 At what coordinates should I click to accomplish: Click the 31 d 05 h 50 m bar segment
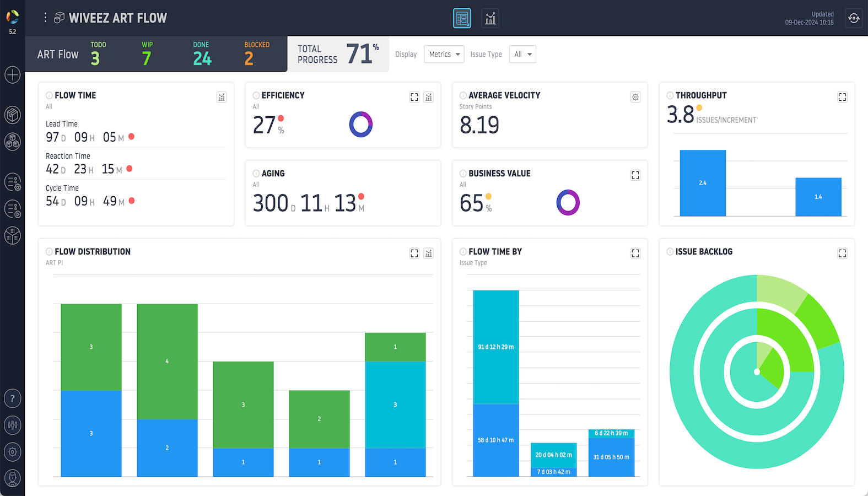click(612, 457)
